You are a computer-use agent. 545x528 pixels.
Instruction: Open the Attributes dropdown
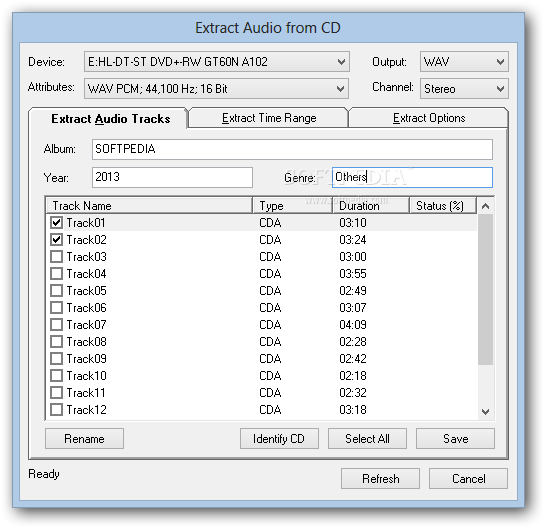(x=216, y=89)
